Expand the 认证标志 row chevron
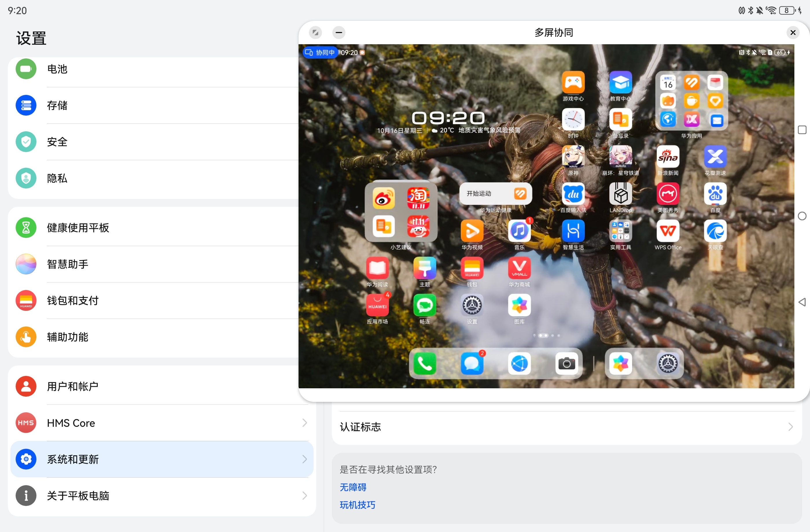 790,427
